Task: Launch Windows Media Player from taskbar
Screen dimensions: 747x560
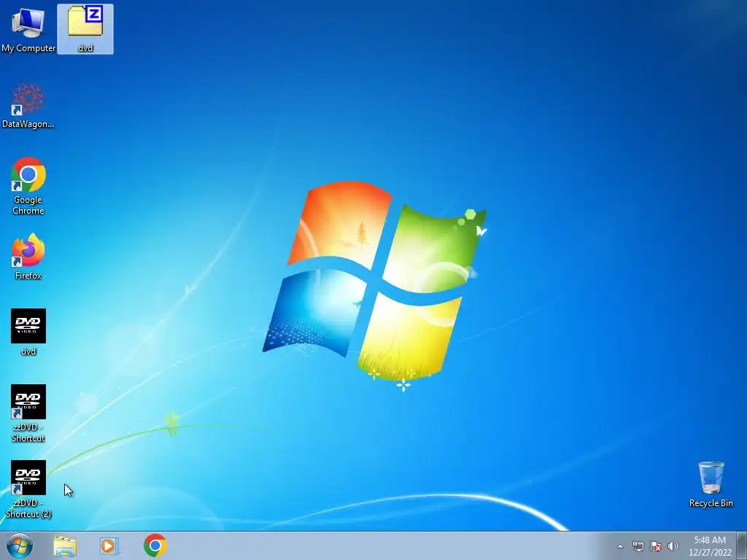Action: 109,545
